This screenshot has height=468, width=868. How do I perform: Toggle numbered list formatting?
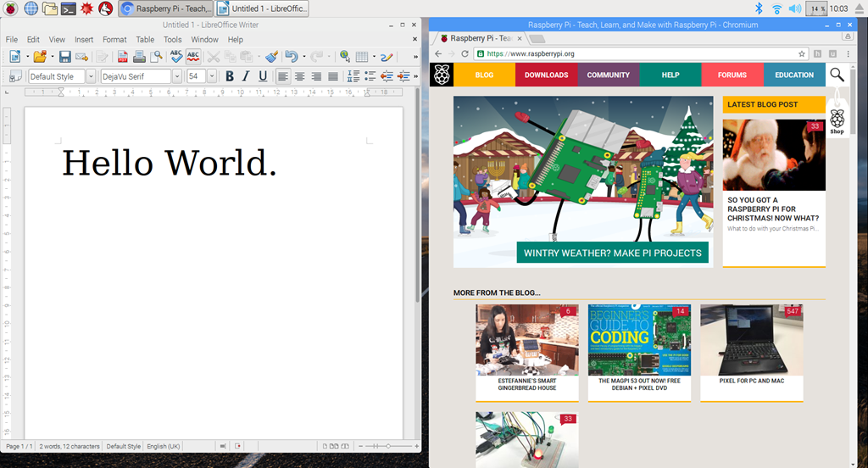click(353, 76)
